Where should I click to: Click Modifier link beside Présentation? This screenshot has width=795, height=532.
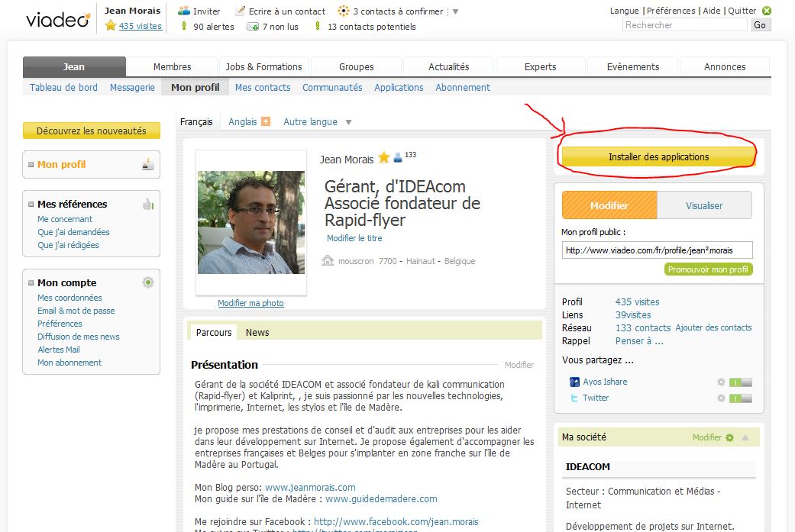519,365
